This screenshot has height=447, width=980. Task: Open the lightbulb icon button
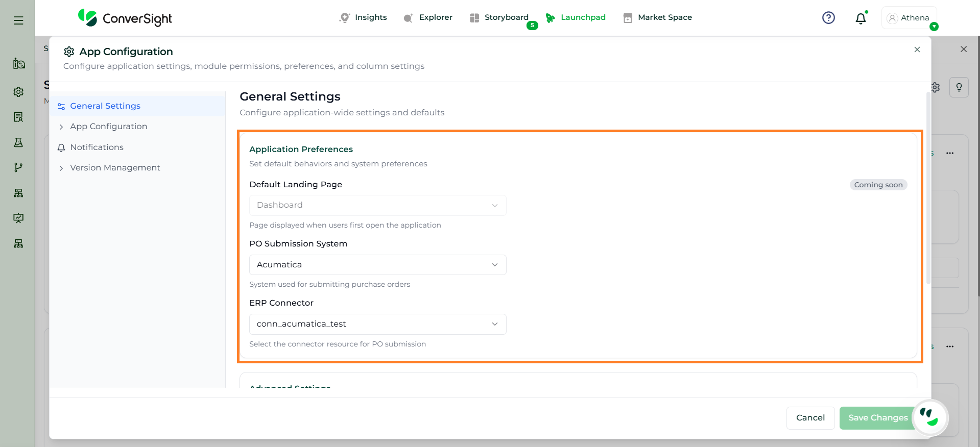click(959, 87)
